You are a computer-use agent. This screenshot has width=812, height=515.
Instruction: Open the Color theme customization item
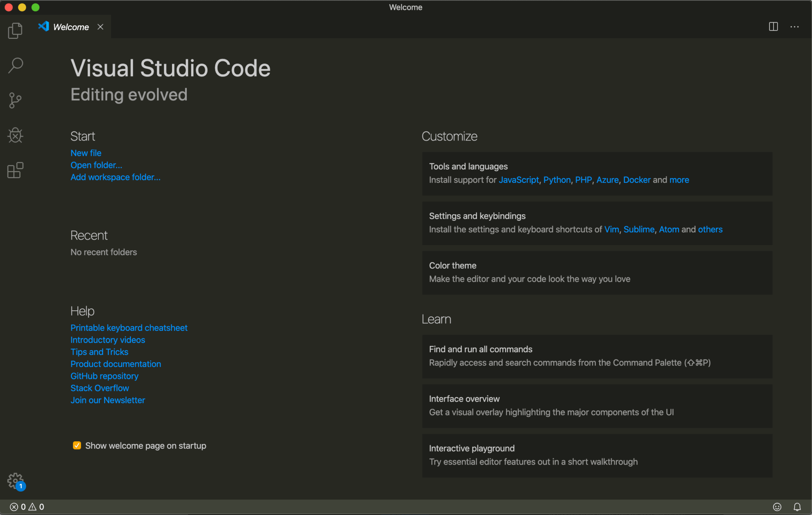[x=597, y=272]
